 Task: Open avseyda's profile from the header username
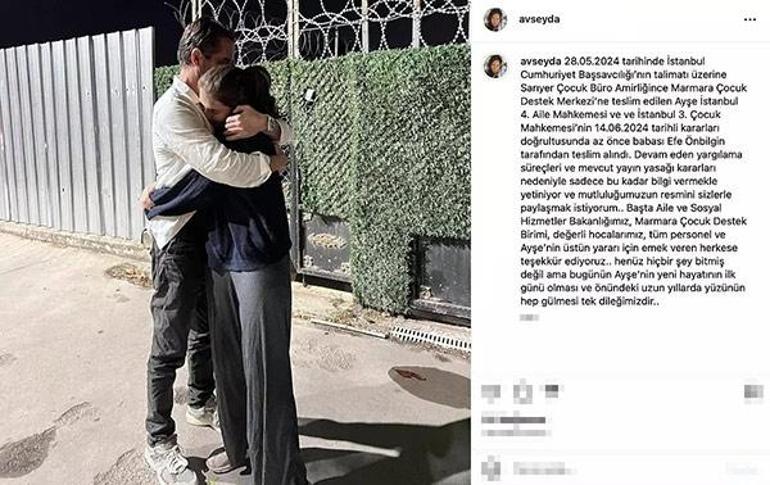pyautogui.click(x=539, y=20)
